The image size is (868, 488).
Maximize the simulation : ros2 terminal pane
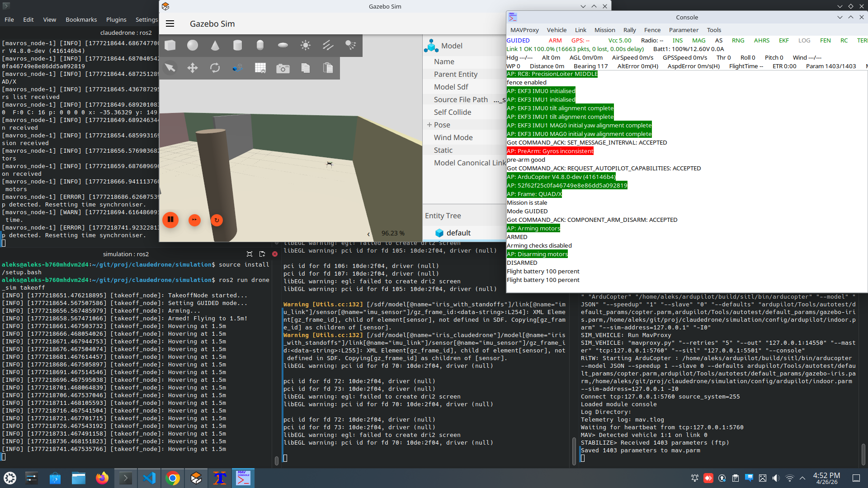[x=250, y=254]
